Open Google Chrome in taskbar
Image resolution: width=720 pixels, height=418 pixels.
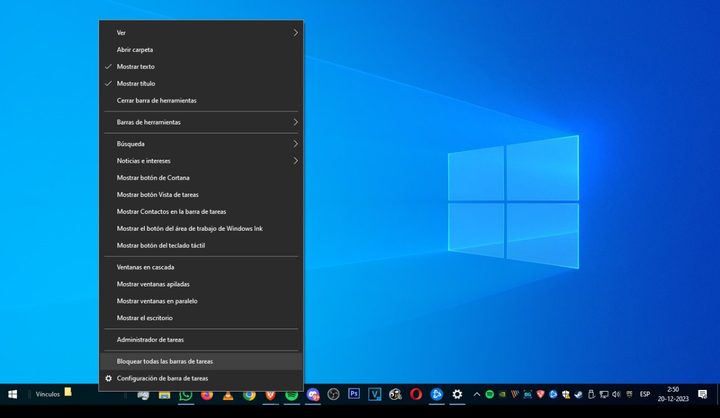249,395
